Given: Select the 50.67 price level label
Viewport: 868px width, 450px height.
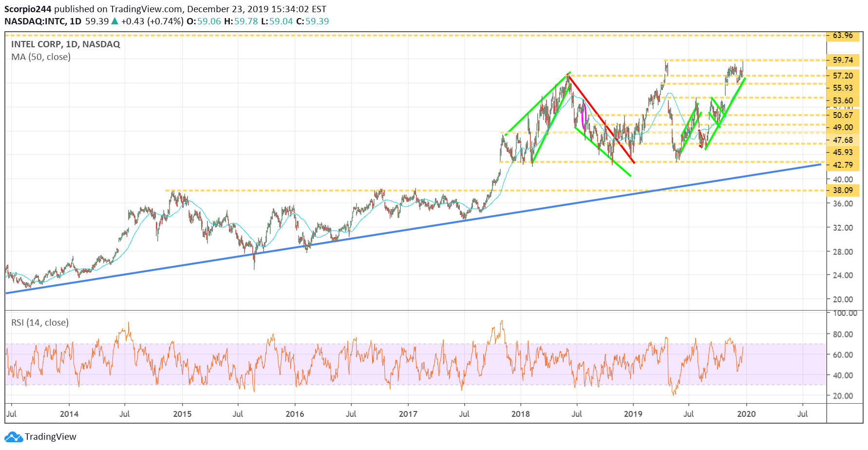Looking at the screenshot, I should pyautogui.click(x=843, y=115).
